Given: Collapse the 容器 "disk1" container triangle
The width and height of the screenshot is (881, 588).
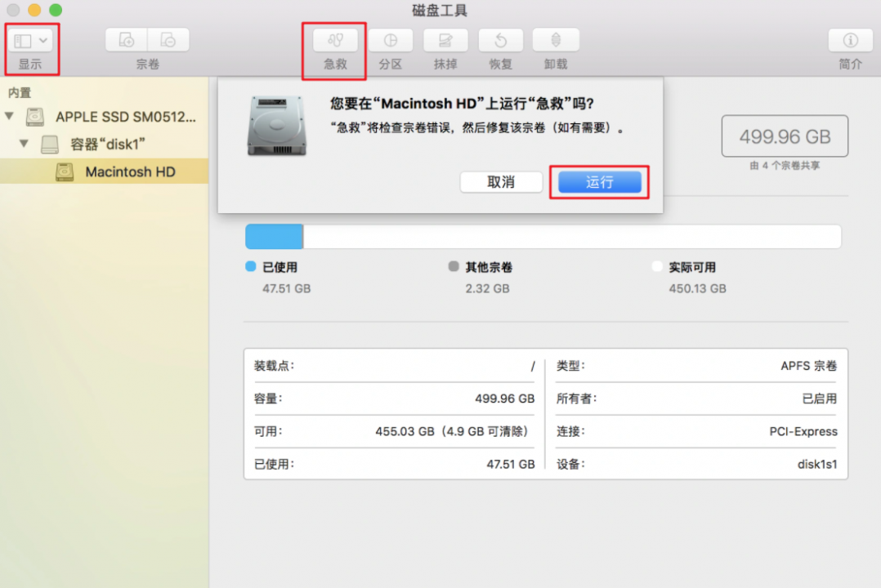Looking at the screenshot, I should tap(25, 143).
